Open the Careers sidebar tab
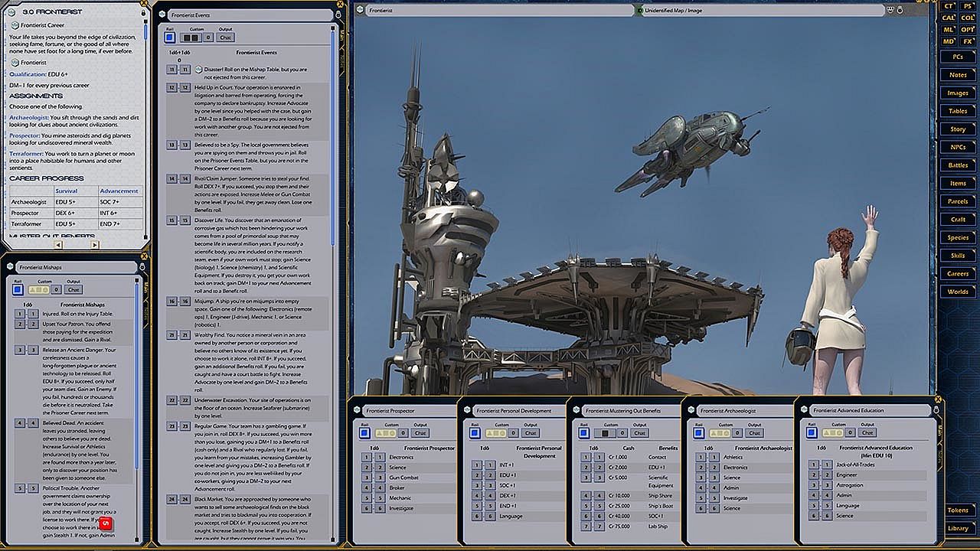Screen dimensions: 980x551 click(958, 273)
